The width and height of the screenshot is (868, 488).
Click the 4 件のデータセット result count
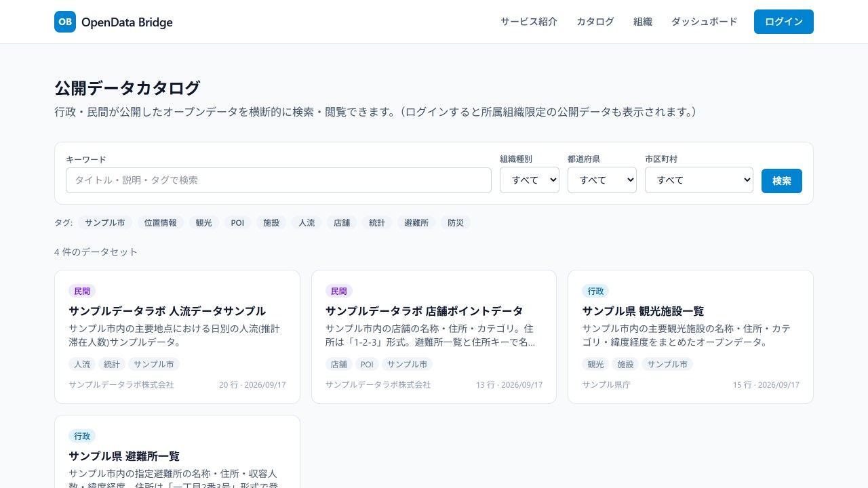pos(96,252)
